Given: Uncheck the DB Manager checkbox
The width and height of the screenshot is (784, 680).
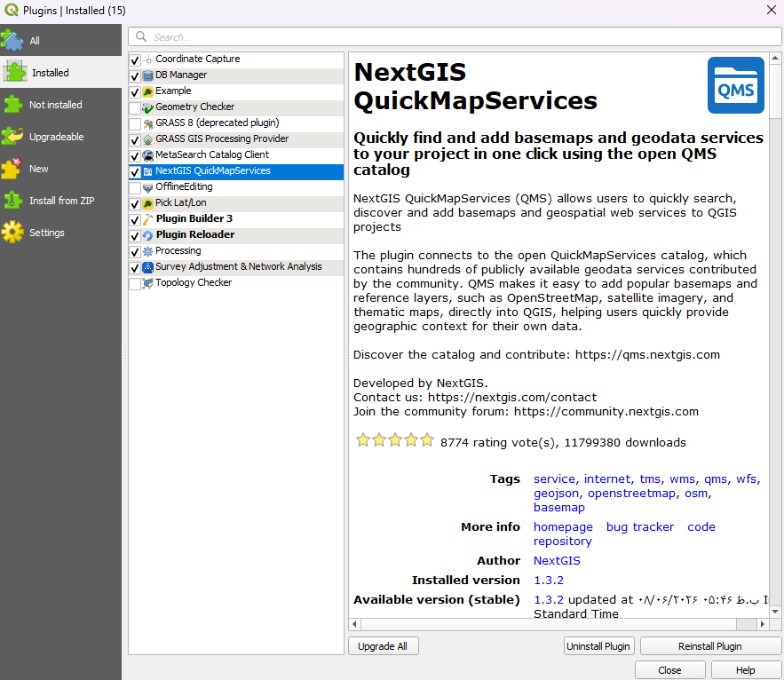Looking at the screenshot, I should [135, 76].
